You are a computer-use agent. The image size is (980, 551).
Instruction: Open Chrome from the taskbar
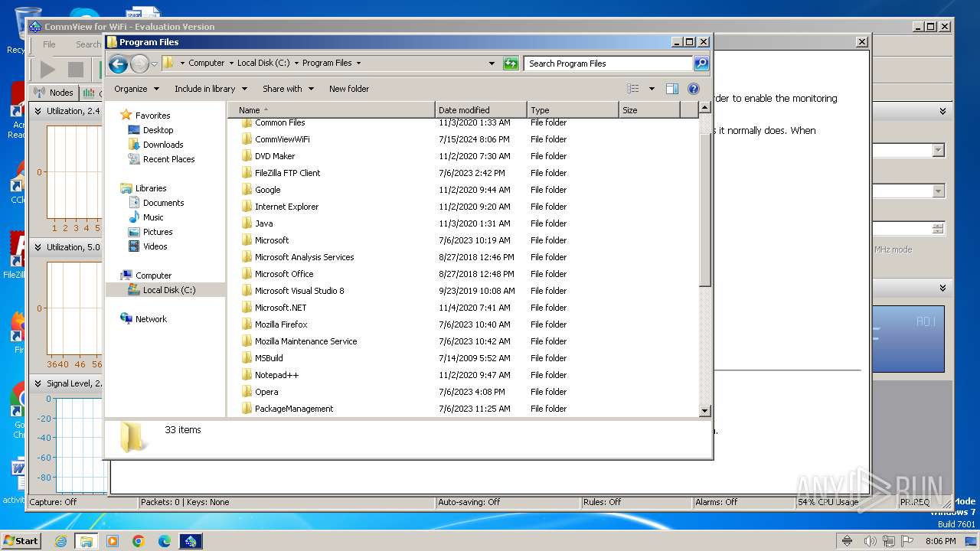(139, 541)
